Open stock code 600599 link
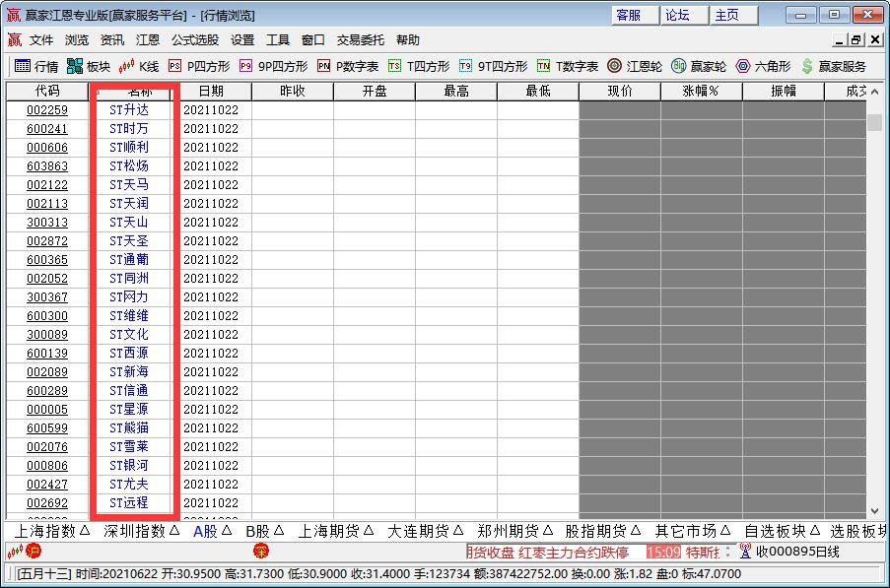Viewport: 890px width, 588px height. (47, 428)
